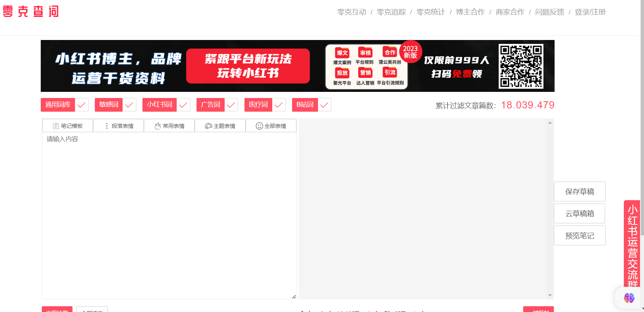The height and width of the screenshot is (312, 644).
Task: Open 笔记模板 note template tool
Action: pos(68,126)
